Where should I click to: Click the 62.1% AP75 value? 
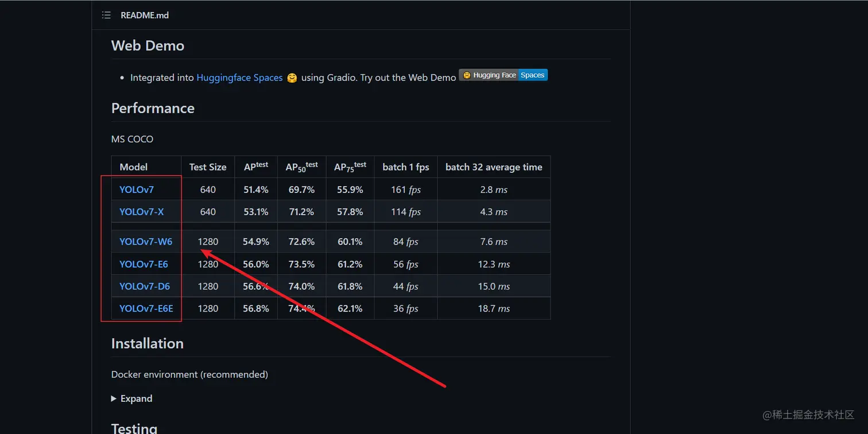point(350,308)
